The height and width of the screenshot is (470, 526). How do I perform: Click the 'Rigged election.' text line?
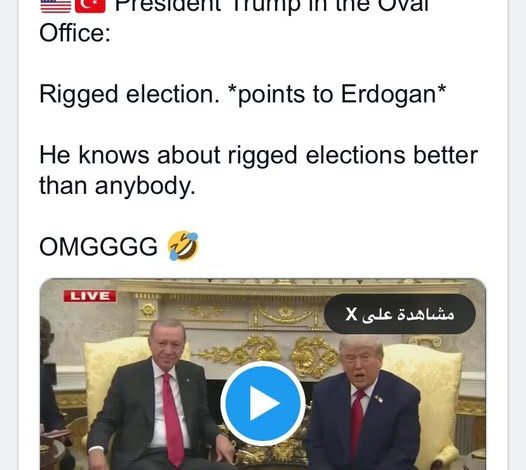(x=129, y=94)
